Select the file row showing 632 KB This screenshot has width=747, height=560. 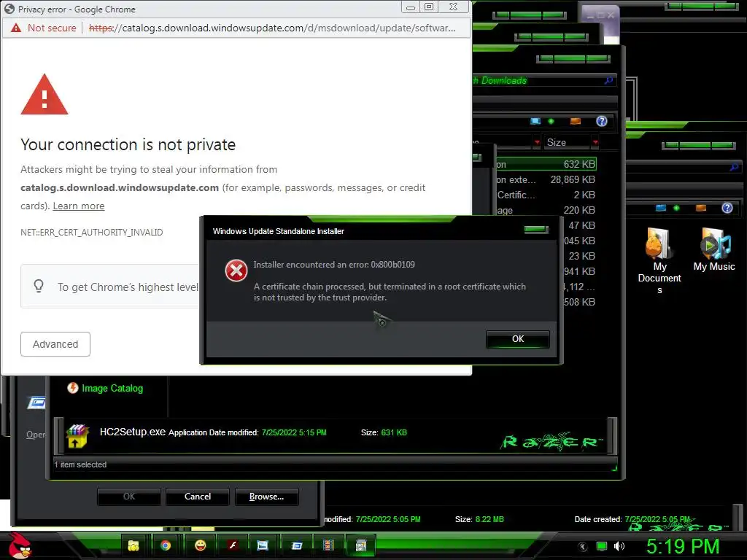[546, 164]
